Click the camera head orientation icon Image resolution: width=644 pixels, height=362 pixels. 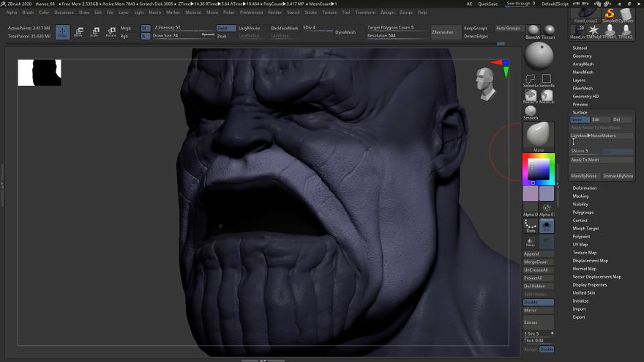(x=485, y=84)
